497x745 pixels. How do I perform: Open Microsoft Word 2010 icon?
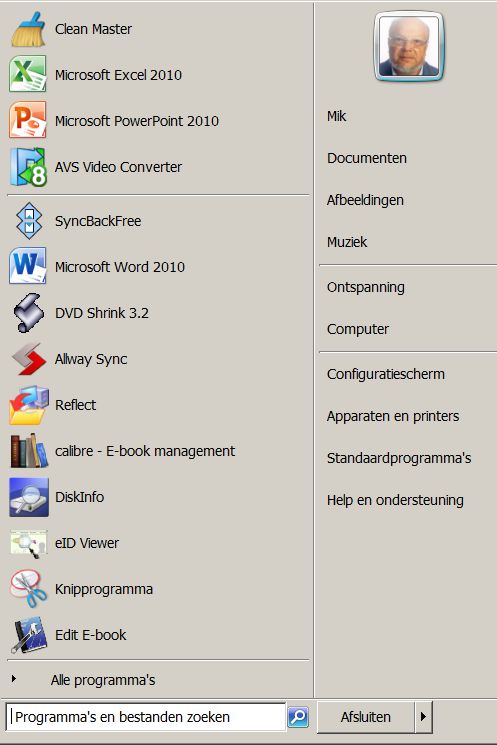point(28,266)
